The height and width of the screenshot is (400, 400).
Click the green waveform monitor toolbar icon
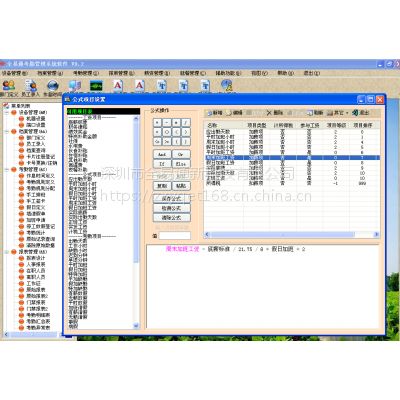(96, 86)
